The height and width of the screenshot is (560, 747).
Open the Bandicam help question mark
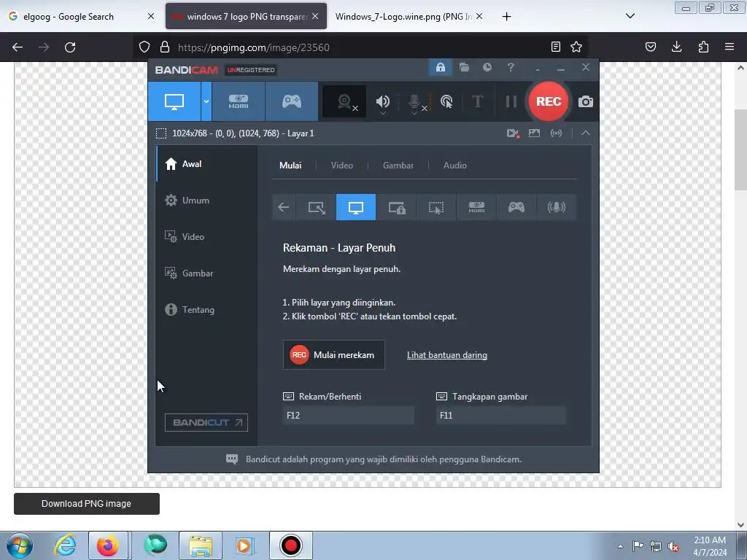tap(510, 67)
